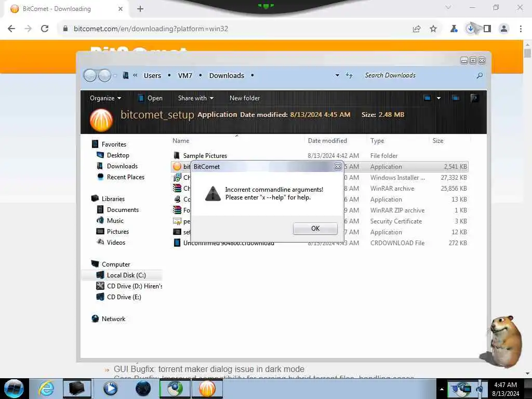Screen dimensions: 532x399
Task: Open the change view options dropdown arrow
Action: click(438, 98)
